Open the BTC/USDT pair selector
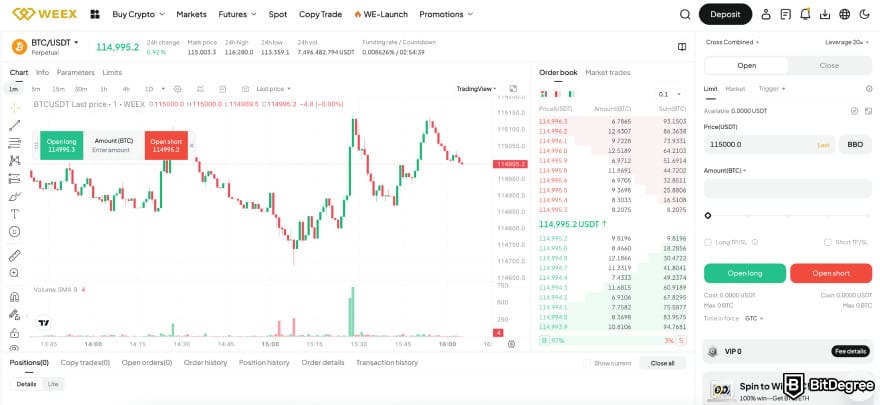 [54, 43]
